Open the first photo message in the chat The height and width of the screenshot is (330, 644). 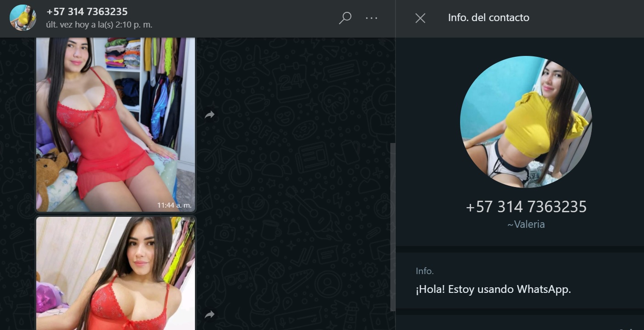[116, 125]
